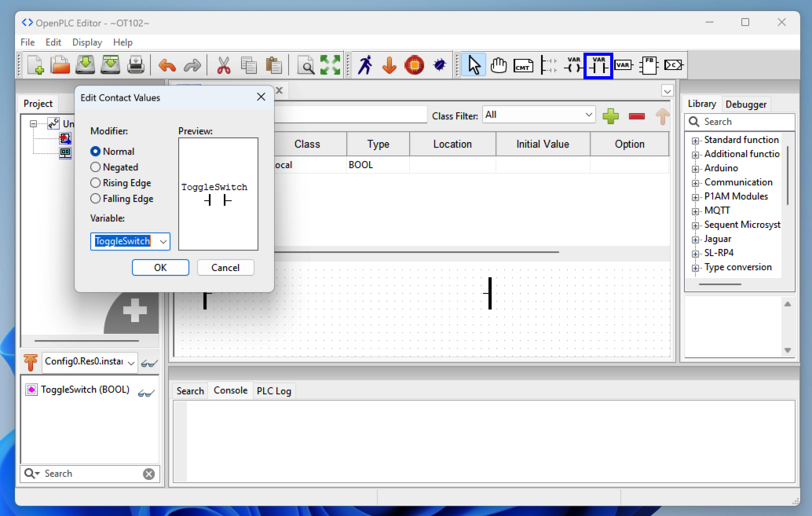Switch to the bottom Search tab
This screenshot has height=516, width=812.
pyautogui.click(x=190, y=390)
